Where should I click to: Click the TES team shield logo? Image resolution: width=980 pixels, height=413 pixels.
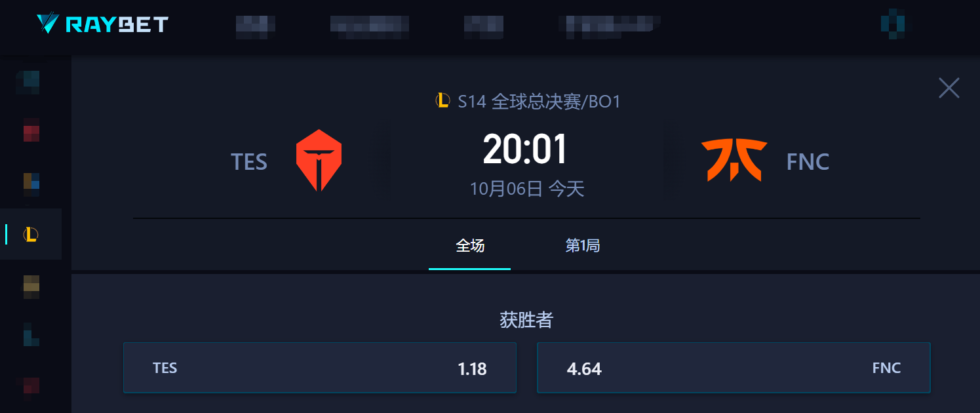(319, 161)
